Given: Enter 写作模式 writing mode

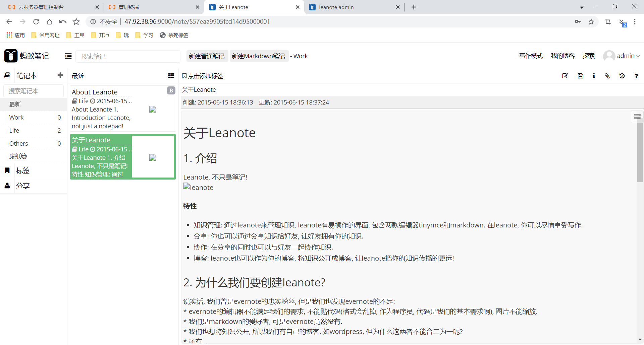Looking at the screenshot, I should tap(531, 56).
